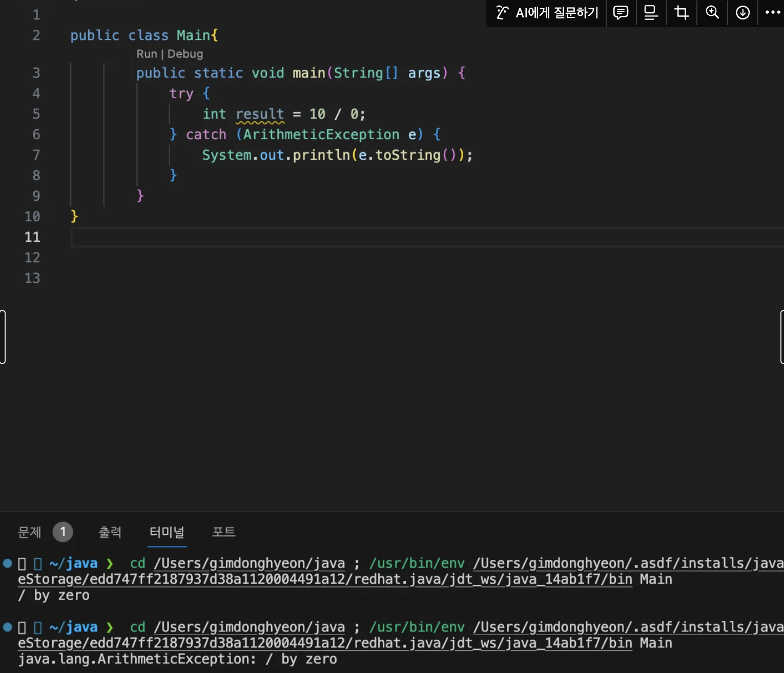Open the AI assistant (AI에게 질문하기)
The width and height of the screenshot is (784, 673).
pos(545,13)
